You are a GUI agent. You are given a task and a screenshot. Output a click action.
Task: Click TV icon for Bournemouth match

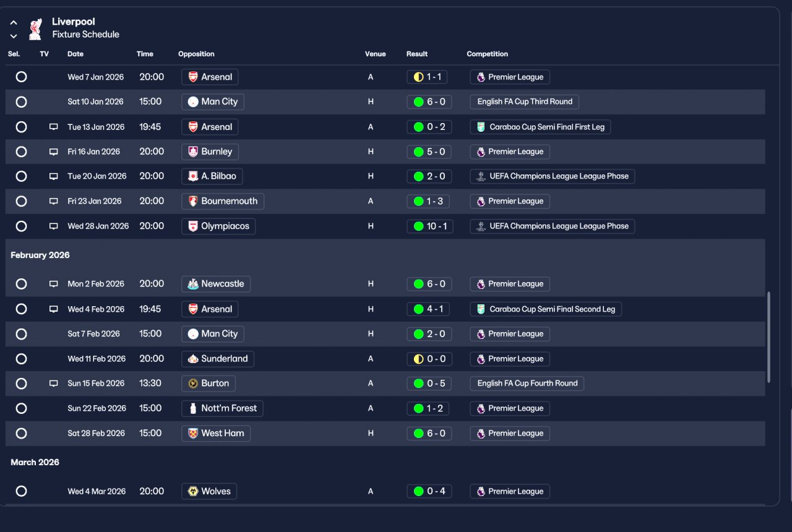(x=54, y=201)
